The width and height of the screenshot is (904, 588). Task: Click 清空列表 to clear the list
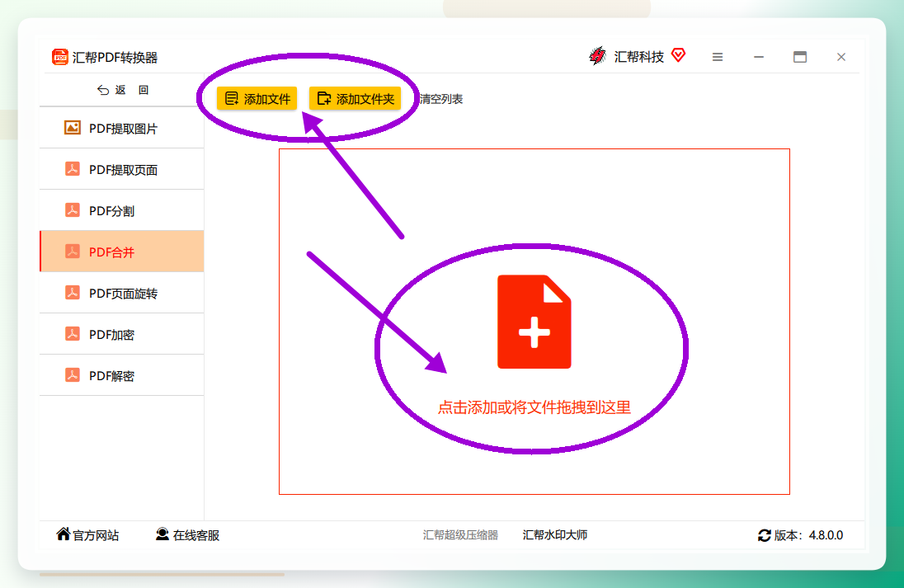[441, 99]
